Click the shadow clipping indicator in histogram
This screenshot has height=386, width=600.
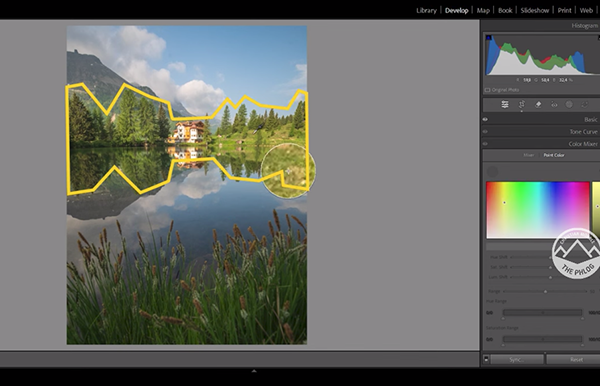pos(489,37)
